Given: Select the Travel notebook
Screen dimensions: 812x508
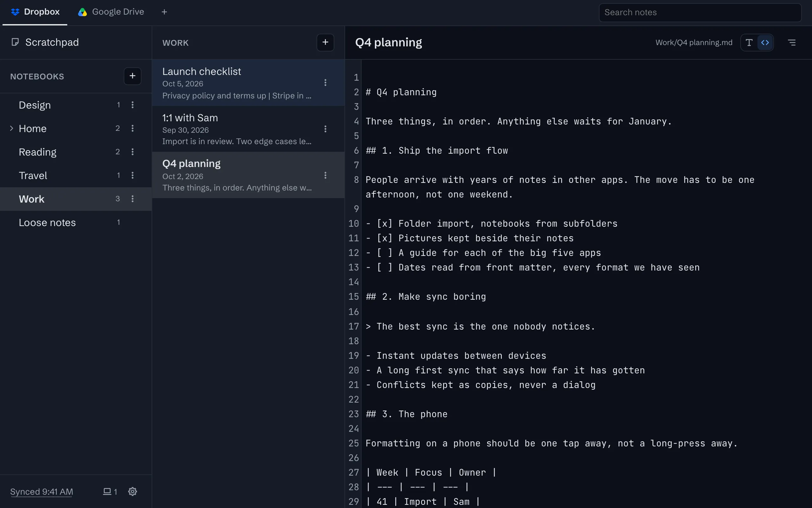Looking at the screenshot, I should click(76, 175).
